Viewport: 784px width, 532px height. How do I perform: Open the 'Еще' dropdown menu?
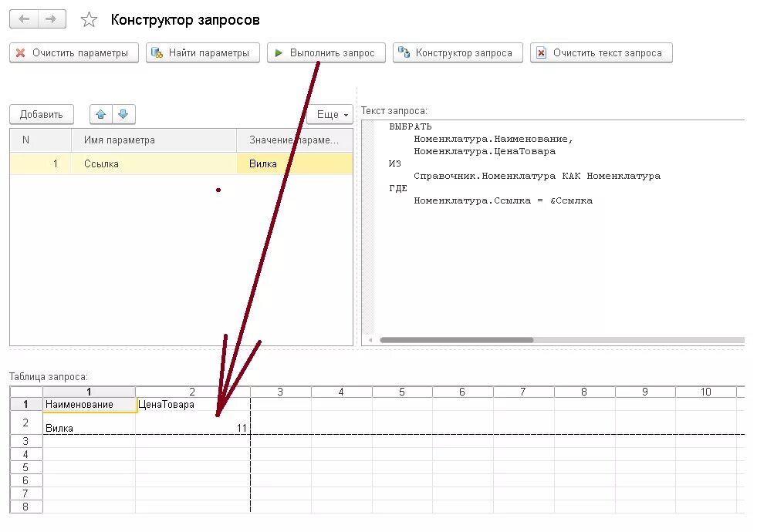[329, 114]
